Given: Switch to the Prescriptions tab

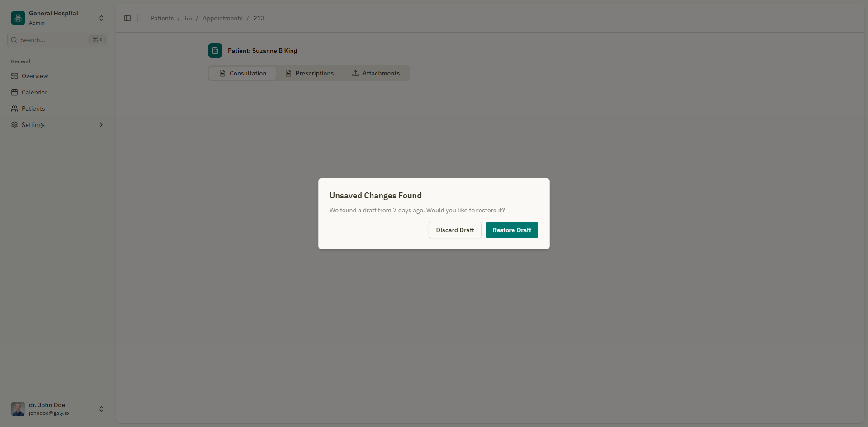Looking at the screenshot, I should 314,73.
